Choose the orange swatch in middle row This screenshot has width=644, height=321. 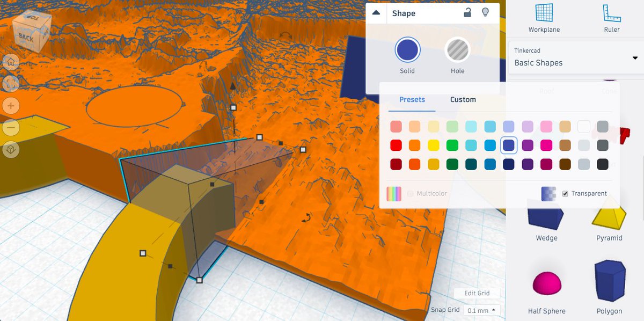(414, 145)
